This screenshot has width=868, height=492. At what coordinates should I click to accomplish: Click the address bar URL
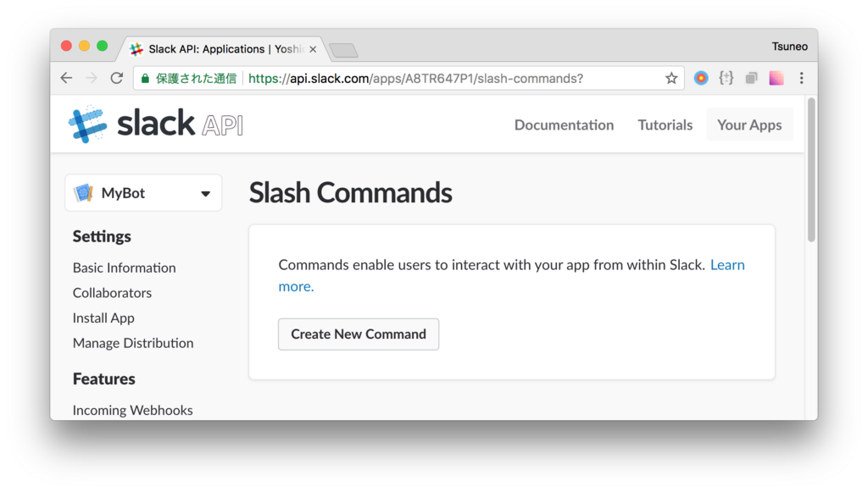click(415, 79)
